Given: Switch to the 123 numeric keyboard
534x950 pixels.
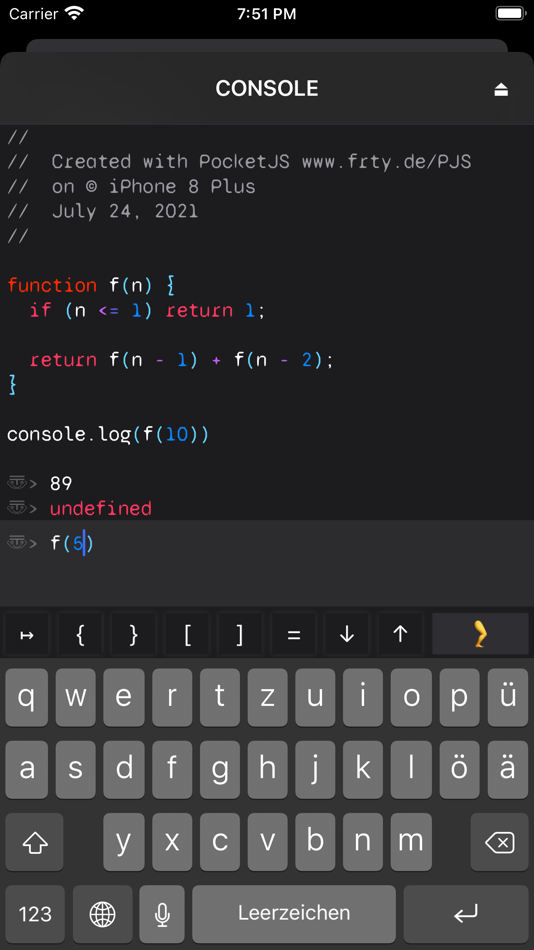Looking at the screenshot, I should pos(35,914).
